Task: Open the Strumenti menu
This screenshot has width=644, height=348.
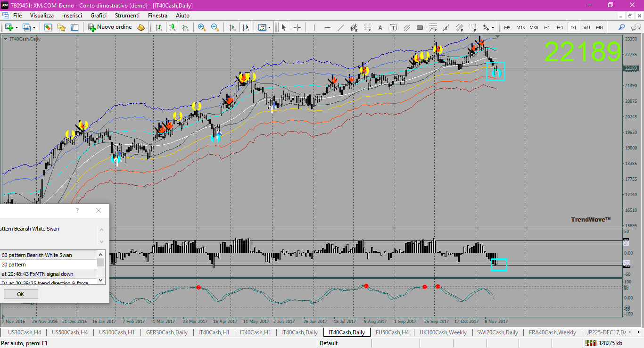Action: (127, 16)
